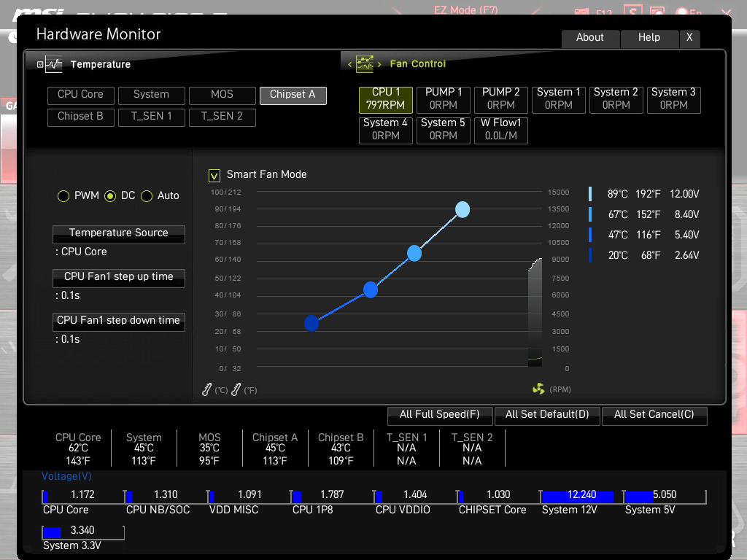Click the 89°C fan curve point

[462, 209]
